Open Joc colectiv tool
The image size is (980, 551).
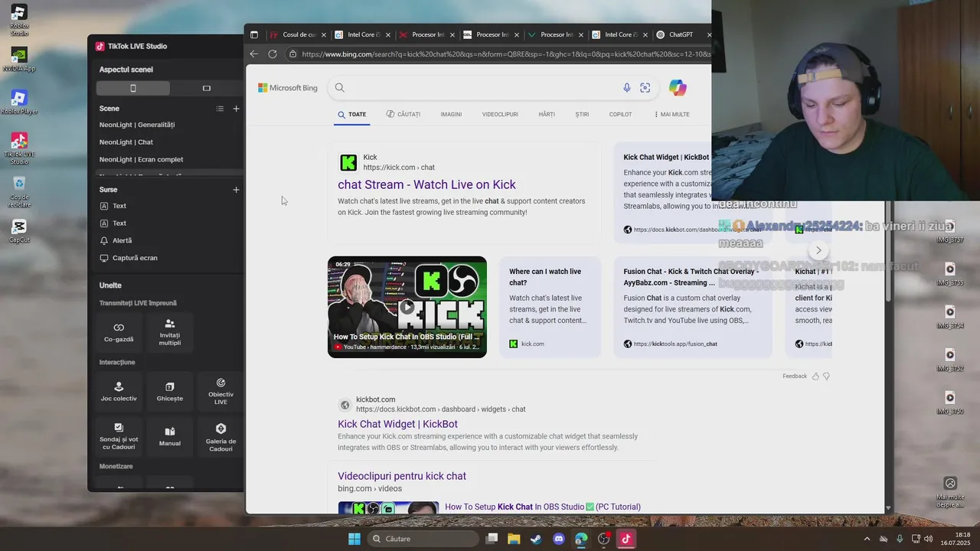point(119,392)
